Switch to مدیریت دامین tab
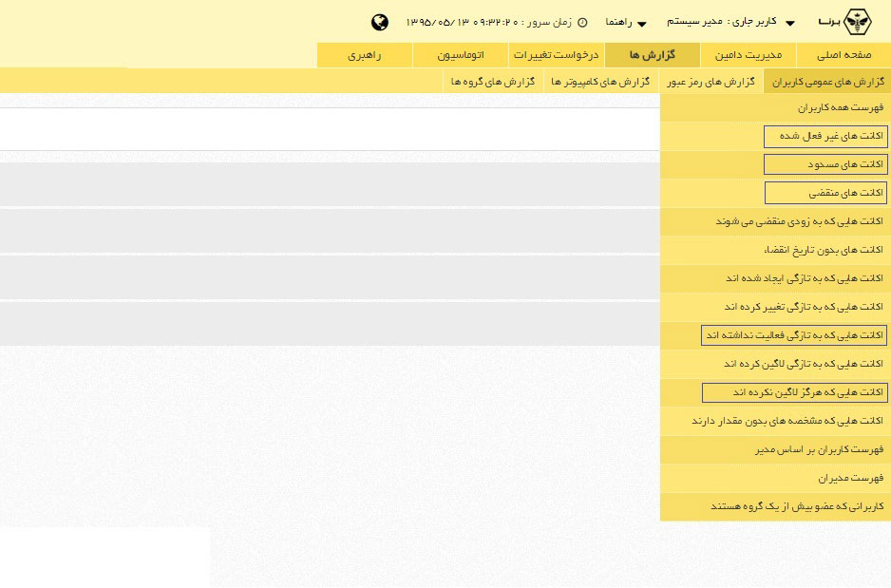The height and width of the screenshot is (588, 891). tap(749, 55)
